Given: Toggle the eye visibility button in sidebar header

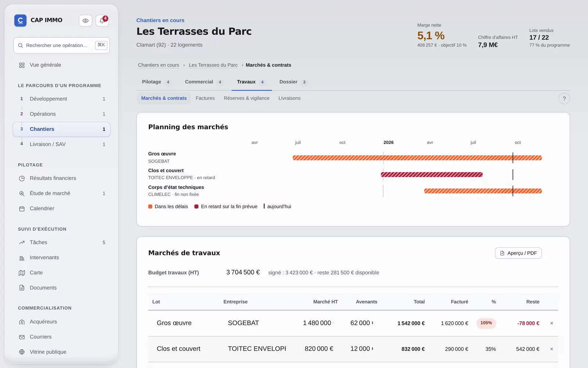Looking at the screenshot, I should pos(85,21).
